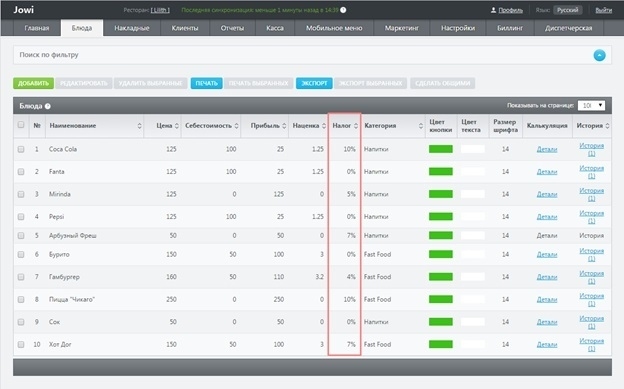Screen dimensions: 624x389
Task: Open Детали link for Fanta
Action: tap(547, 172)
